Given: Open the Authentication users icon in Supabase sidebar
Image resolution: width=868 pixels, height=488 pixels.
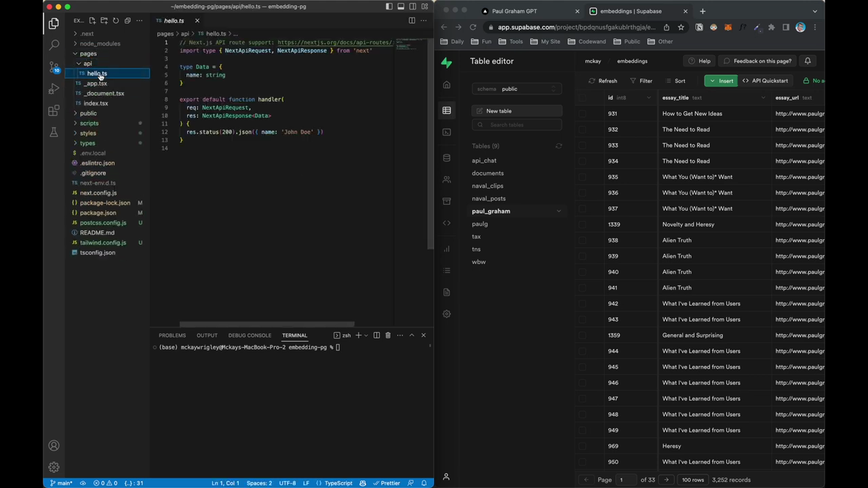Looking at the screenshot, I should click(446, 180).
